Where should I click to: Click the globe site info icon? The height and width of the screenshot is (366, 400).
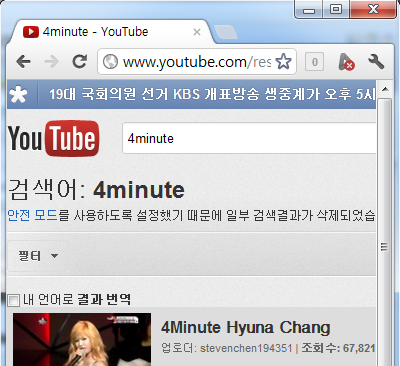click(x=110, y=62)
